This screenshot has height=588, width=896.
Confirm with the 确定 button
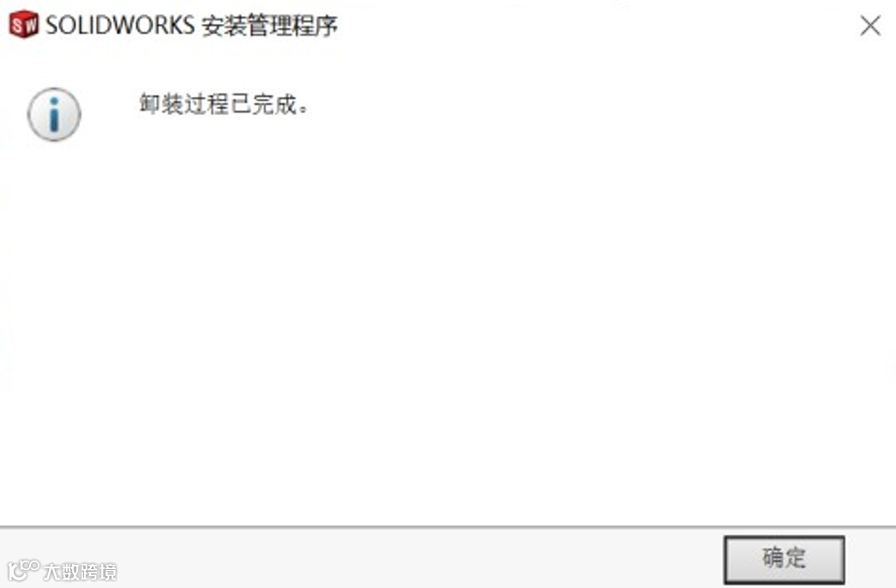[x=784, y=560]
